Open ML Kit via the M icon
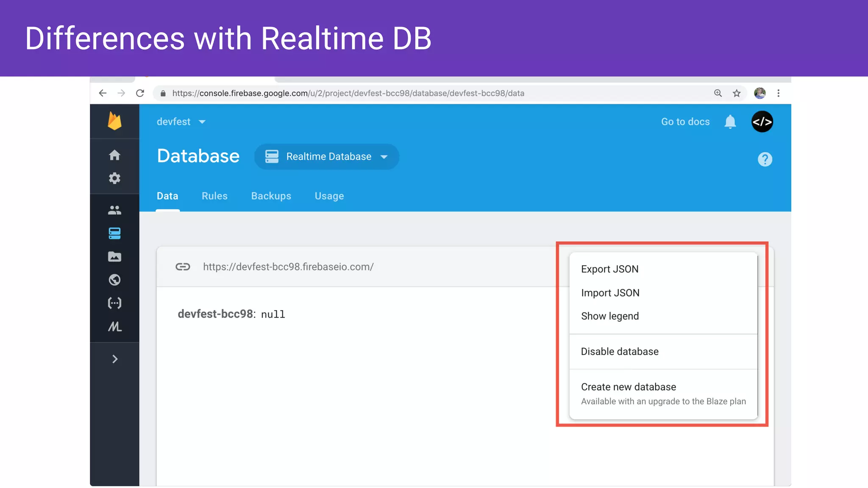This screenshot has width=868, height=488. coord(114,327)
